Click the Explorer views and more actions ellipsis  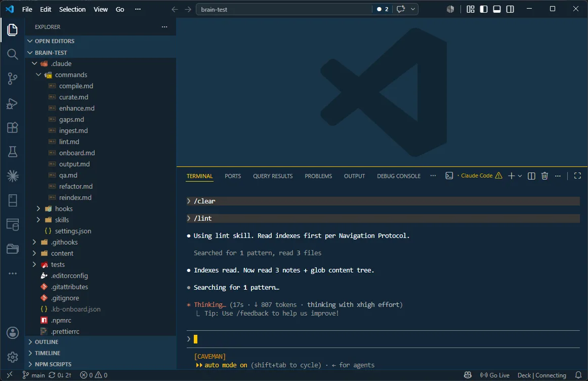pyautogui.click(x=164, y=27)
